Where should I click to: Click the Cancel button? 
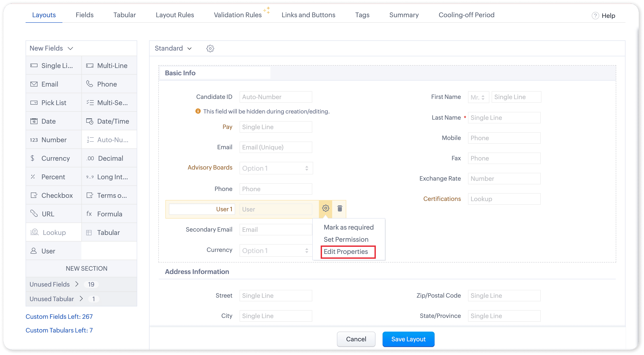356,339
